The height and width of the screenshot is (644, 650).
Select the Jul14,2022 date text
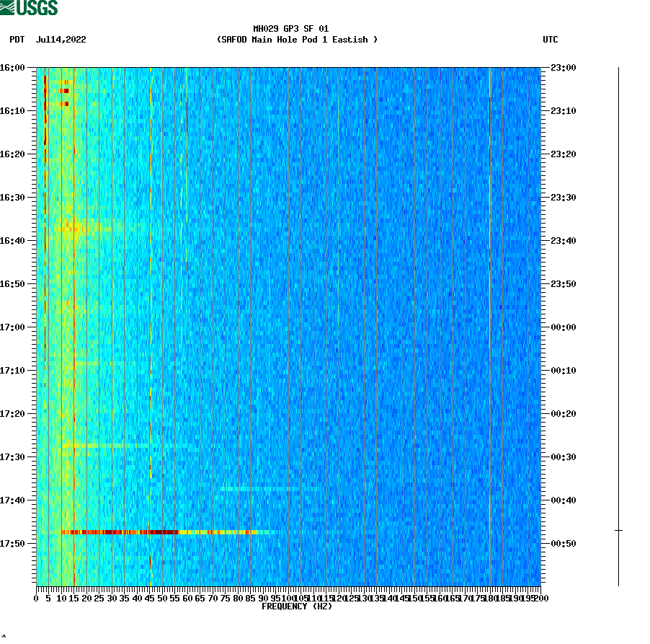coord(61,40)
